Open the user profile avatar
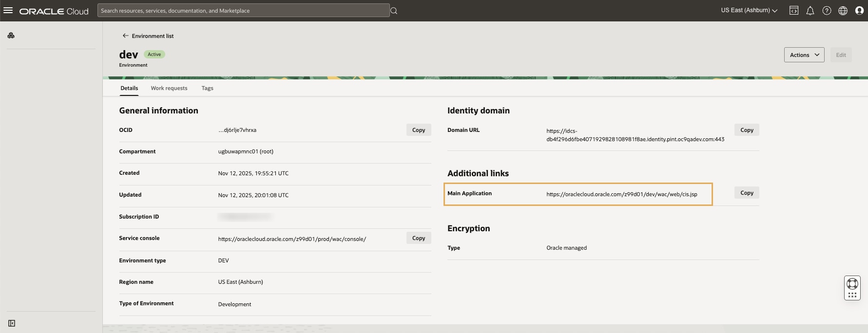The image size is (868, 333). (859, 11)
